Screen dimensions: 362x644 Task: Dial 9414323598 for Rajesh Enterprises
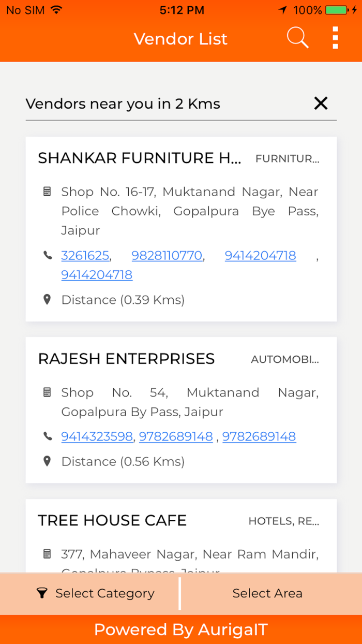pos(97,437)
